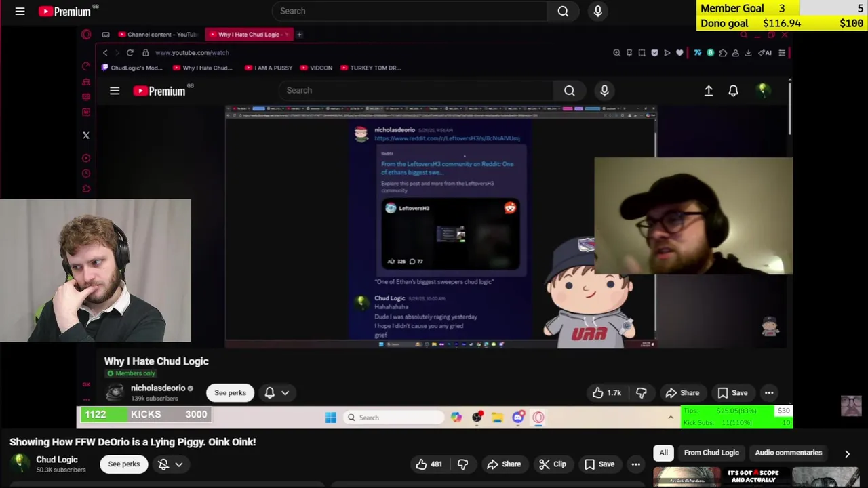The height and width of the screenshot is (488, 868).
Task: Click the heart bookmark icon in the browser toolbar
Action: click(679, 53)
